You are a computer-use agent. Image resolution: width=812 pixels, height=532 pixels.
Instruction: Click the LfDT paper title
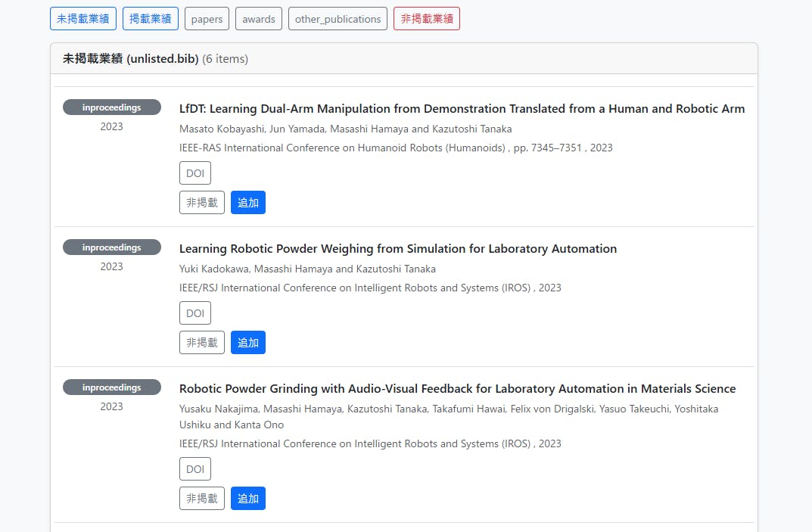pyautogui.click(x=462, y=109)
